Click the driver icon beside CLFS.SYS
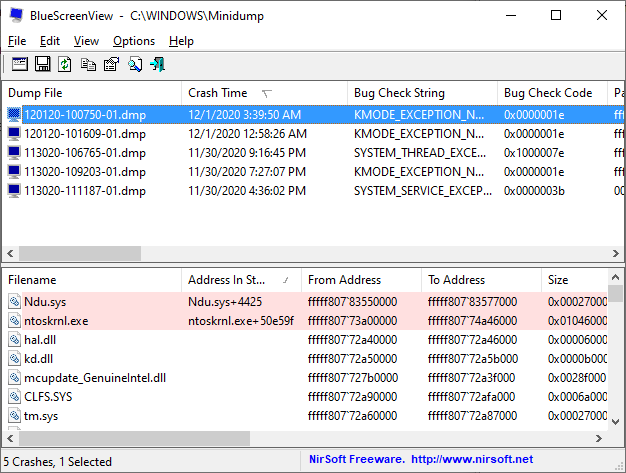 14,396
